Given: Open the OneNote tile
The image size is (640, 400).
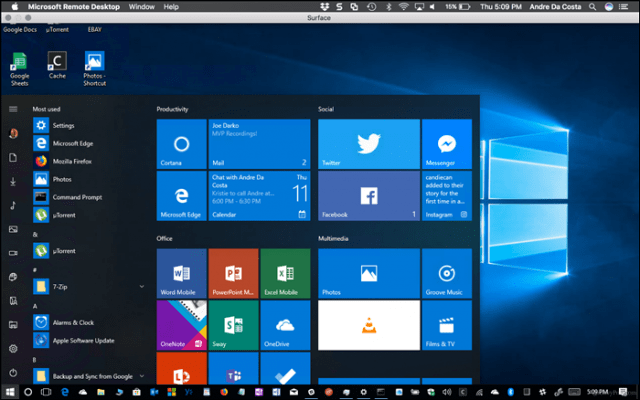Looking at the screenshot, I should click(x=182, y=325).
